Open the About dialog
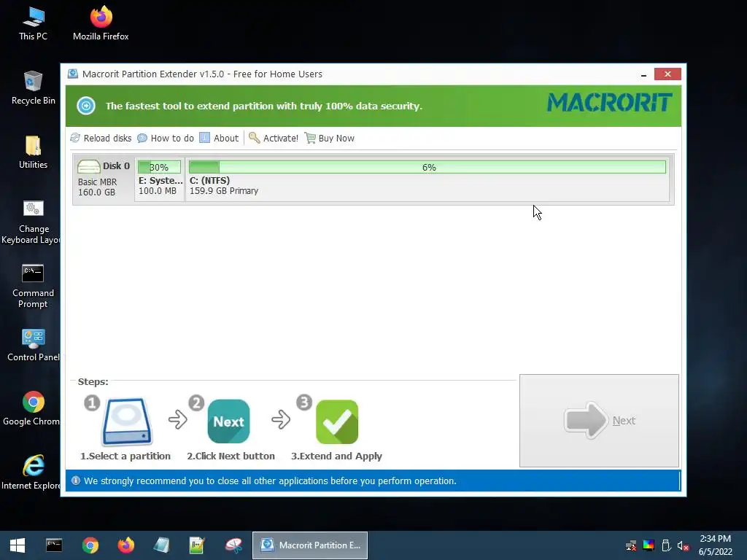The image size is (747, 560). pos(219,138)
